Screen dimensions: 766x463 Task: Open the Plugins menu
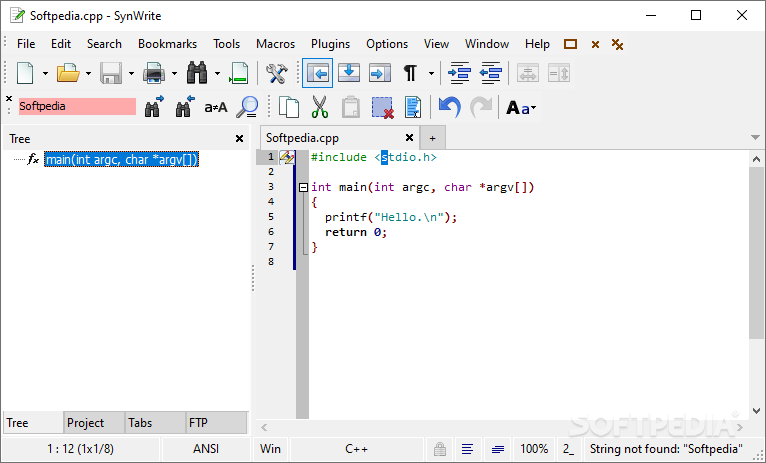point(330,44)
